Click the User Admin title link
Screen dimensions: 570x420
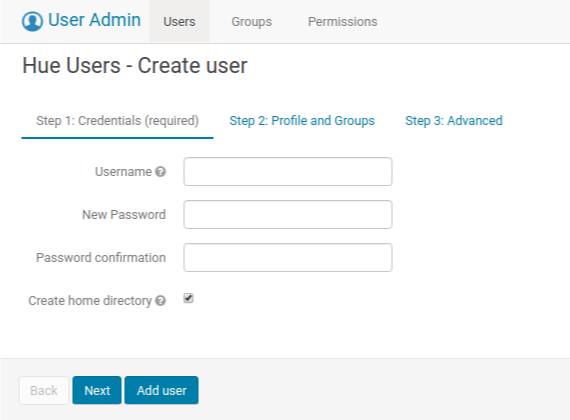click(x=95, y=20)
